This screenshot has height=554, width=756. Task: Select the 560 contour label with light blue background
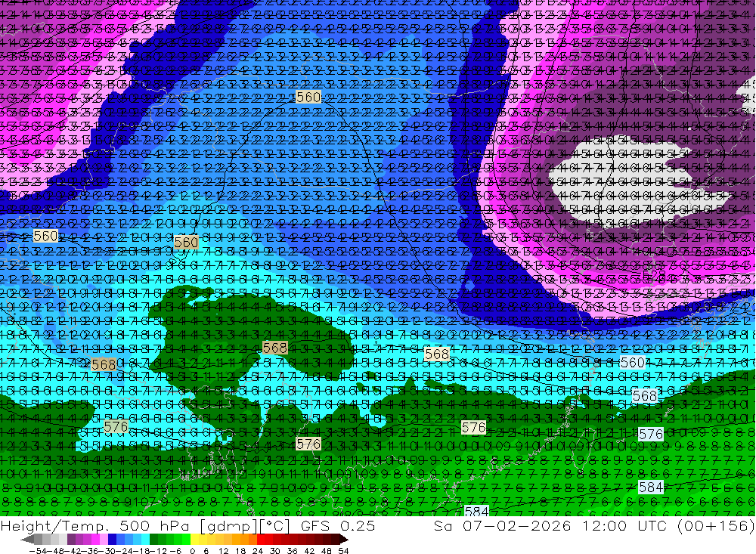click(x=633, y=362)
